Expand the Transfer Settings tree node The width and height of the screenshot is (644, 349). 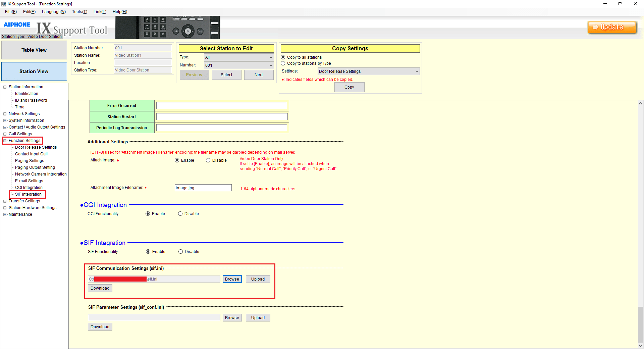[5, 201]
